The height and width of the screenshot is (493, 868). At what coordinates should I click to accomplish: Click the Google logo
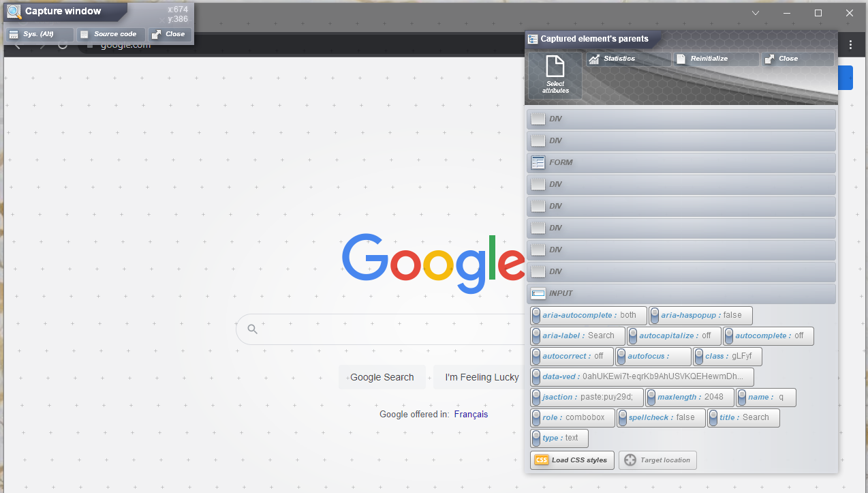coord(433,263)
